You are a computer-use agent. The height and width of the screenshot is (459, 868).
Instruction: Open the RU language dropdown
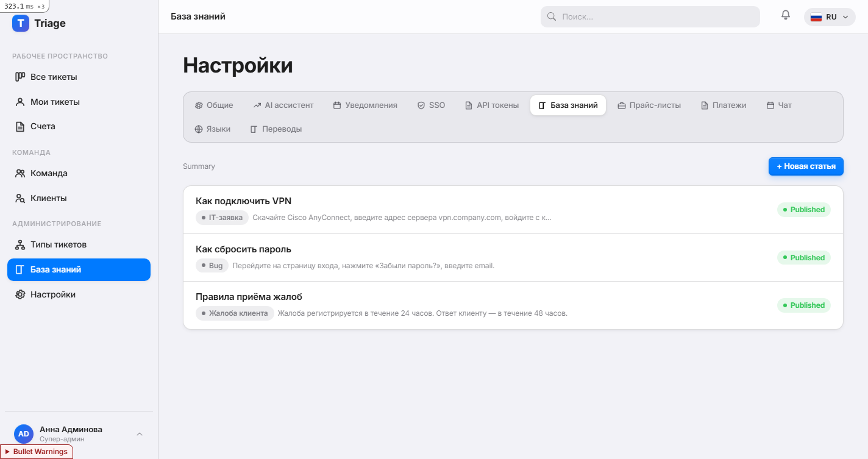point(830,17)
